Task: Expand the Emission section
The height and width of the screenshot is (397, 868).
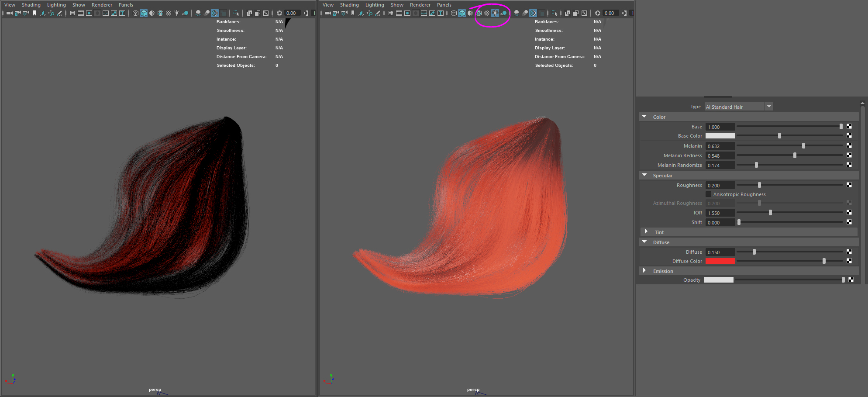Action: [644, 271]
